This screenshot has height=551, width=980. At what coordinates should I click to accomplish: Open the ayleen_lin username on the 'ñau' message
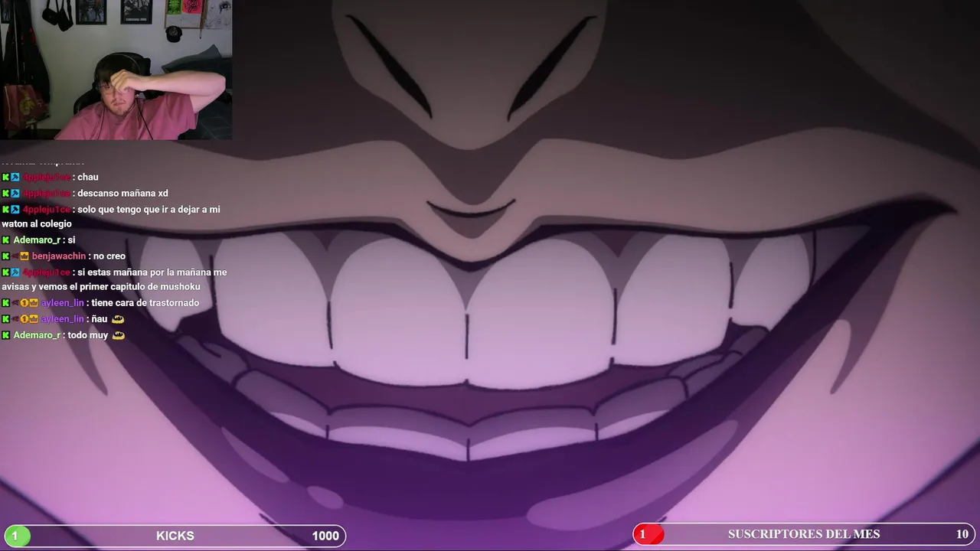[x=62, y=319]
